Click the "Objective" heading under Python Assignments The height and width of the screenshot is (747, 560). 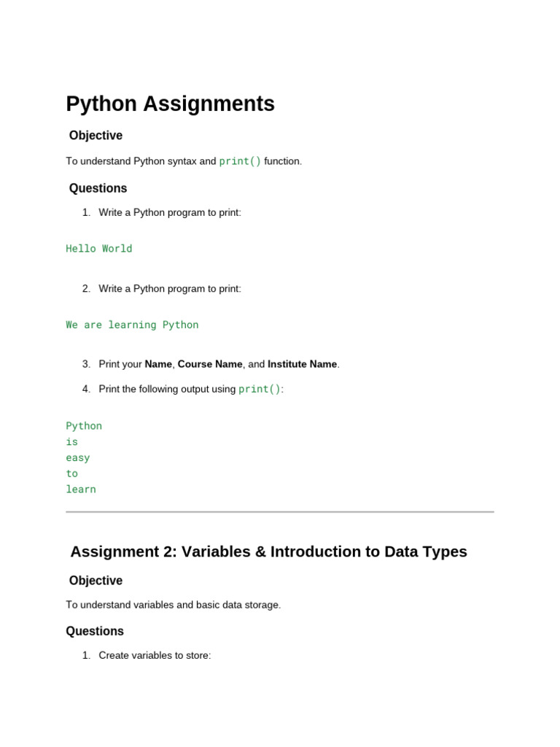click(96, 136)
